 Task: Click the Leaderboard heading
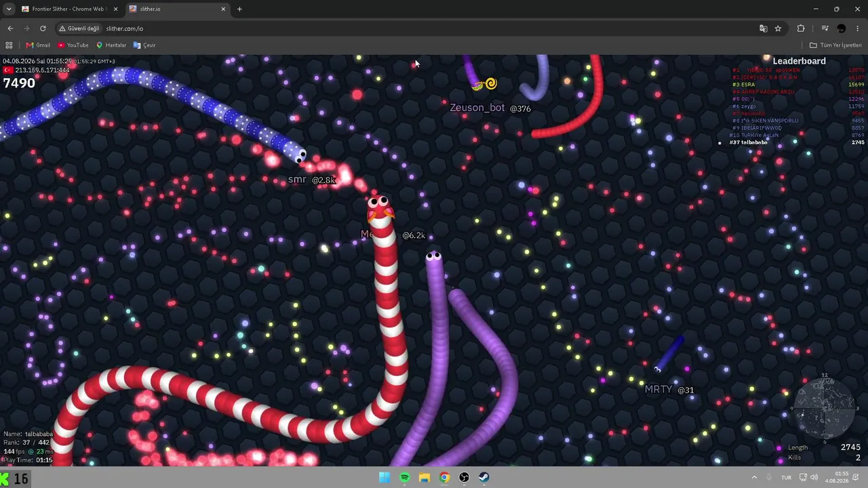(799, 61)
